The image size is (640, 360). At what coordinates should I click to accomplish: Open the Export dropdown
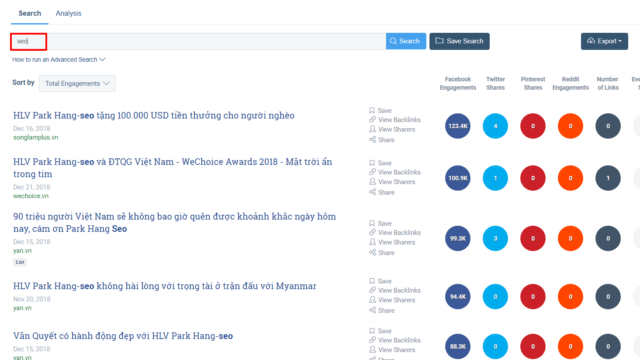604,41
